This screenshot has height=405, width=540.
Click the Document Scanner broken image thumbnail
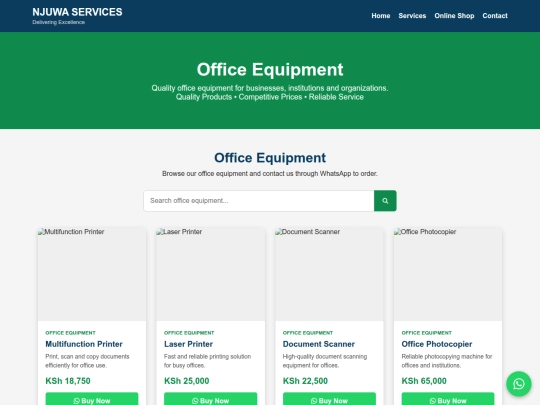[329, 274]
